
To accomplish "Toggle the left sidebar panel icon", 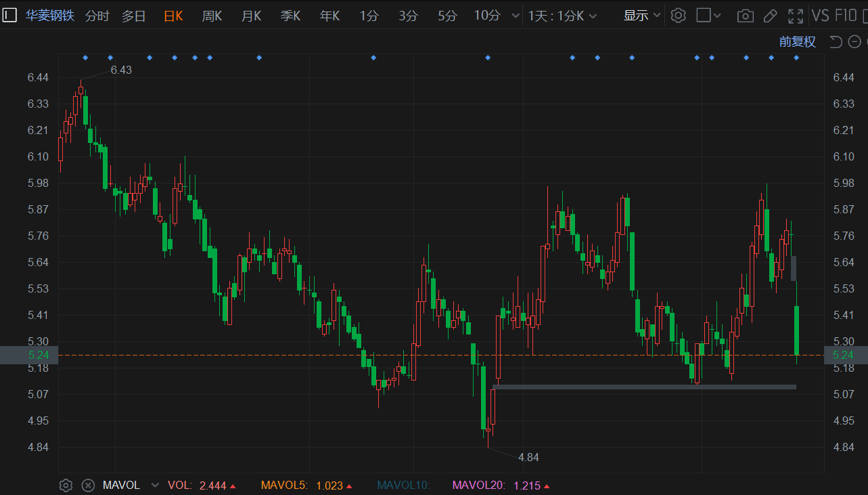I will [x=9, y=16].
